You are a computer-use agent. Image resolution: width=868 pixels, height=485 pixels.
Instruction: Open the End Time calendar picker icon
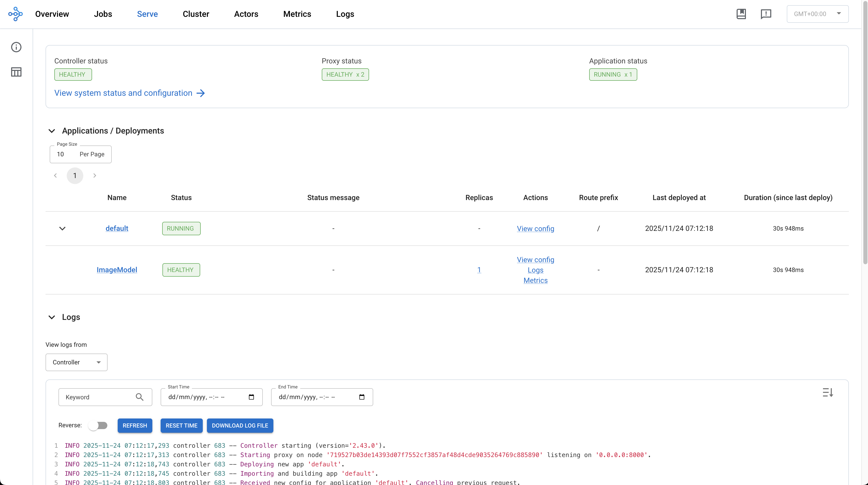click(x=362, y=397)
